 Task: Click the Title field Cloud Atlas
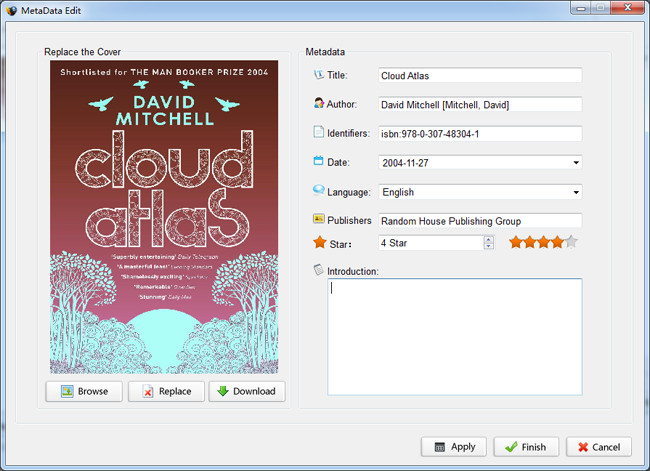pyautogui.click(x=480, y=75)
